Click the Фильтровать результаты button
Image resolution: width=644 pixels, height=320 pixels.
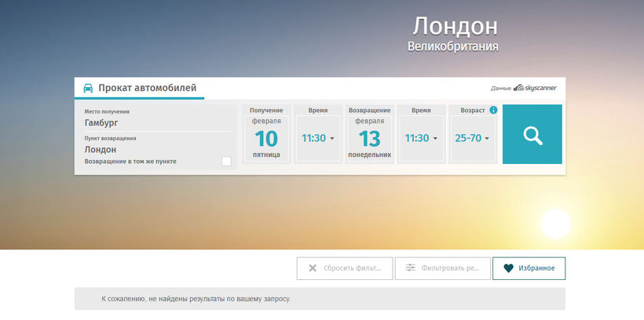(x=442, y=268)
